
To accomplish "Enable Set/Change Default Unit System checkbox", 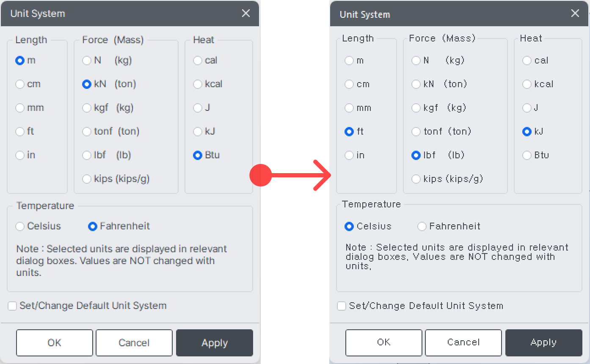I will pyautogui.click(x=12, y=306).
